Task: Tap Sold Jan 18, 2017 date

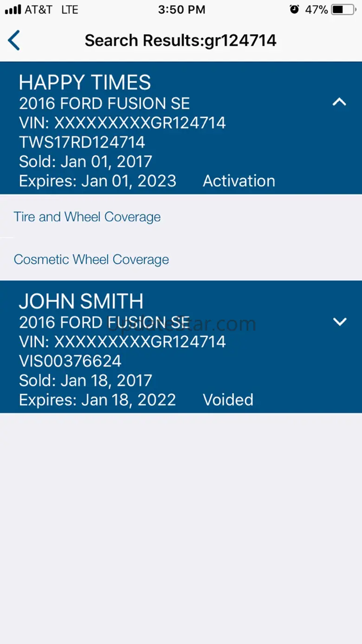Action: coord(85,381)
